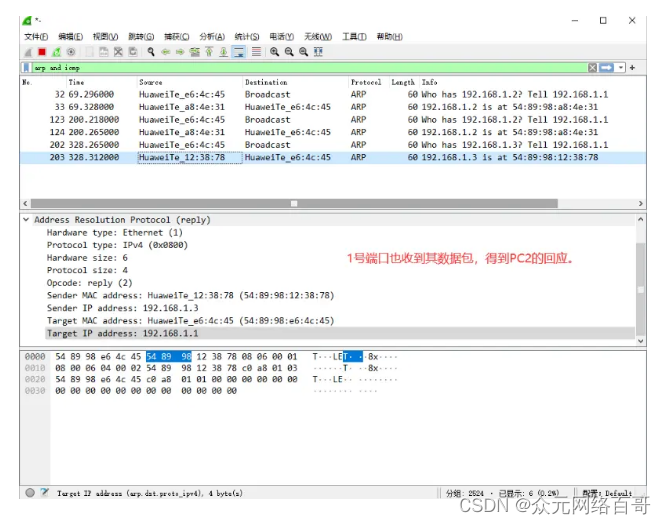Toggle auto-scroll during live capture
Screen dimensions: 666x524
coord(239,52)
